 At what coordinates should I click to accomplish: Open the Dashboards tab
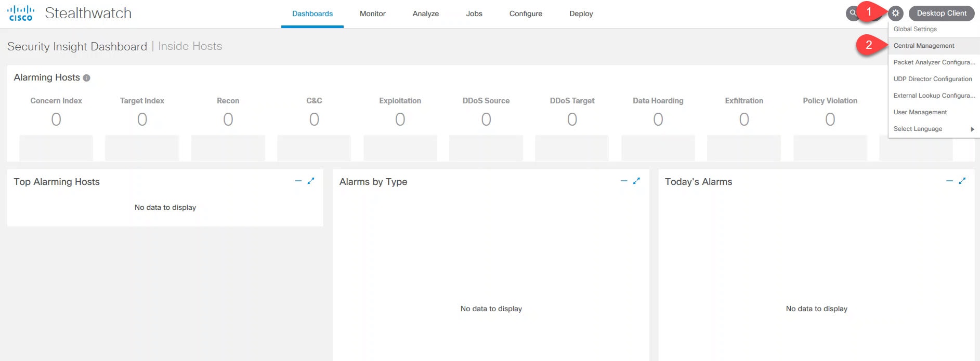tap(312, 14)
